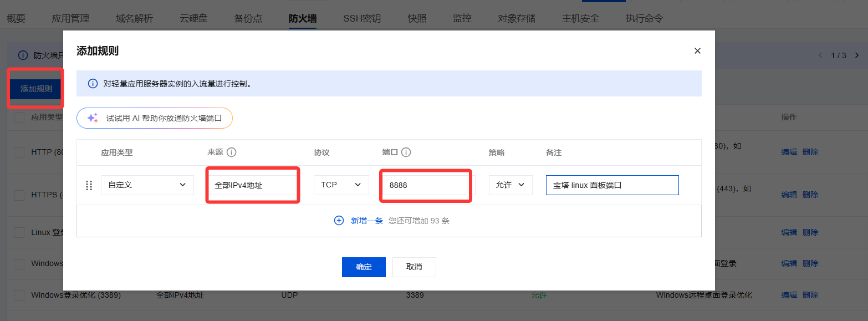Switch to the 云硬盘 tab
The width and height of the screenshot is (868, 321).
(x=193, y=18)
